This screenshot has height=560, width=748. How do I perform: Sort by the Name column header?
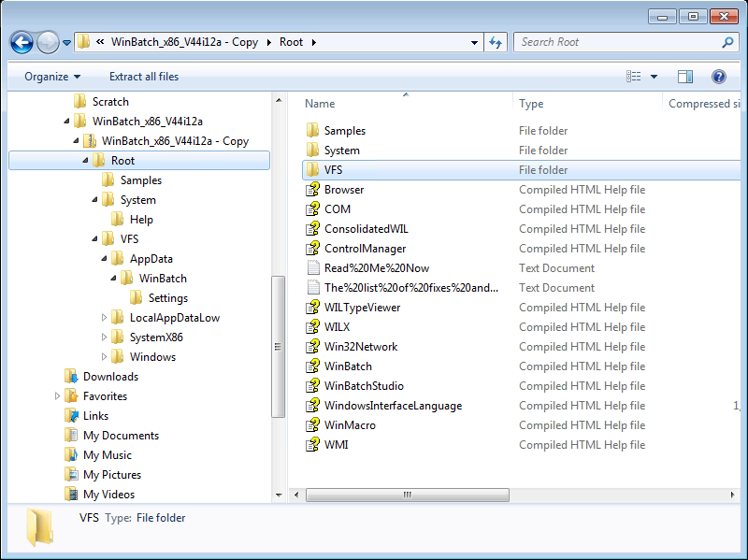[320, 104]
